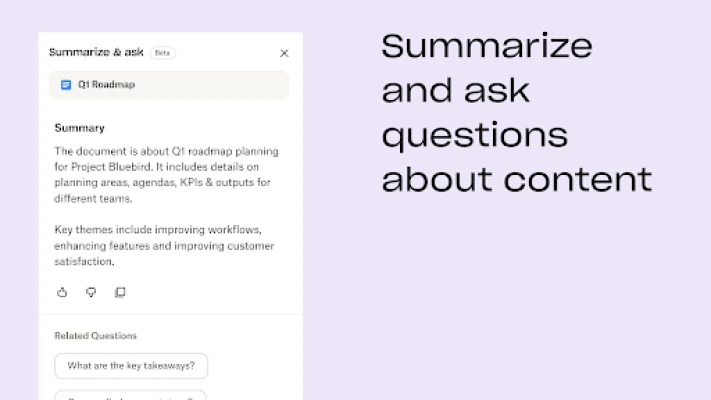Click the blue document icon beside Q1 Roadmap
The image size is (711, 400).
click(66, 85)
